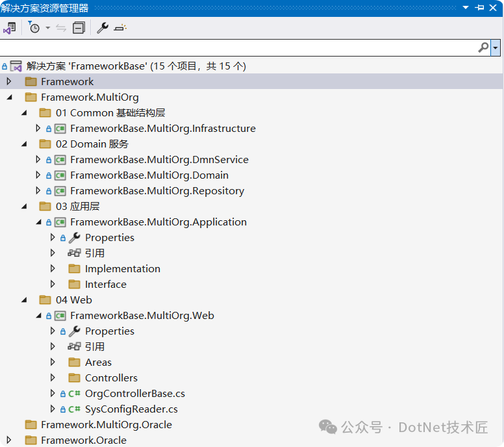This screenshot has width=504, height=447.
Task: Open the panel window position dropdown
Action: pos(466,8)
